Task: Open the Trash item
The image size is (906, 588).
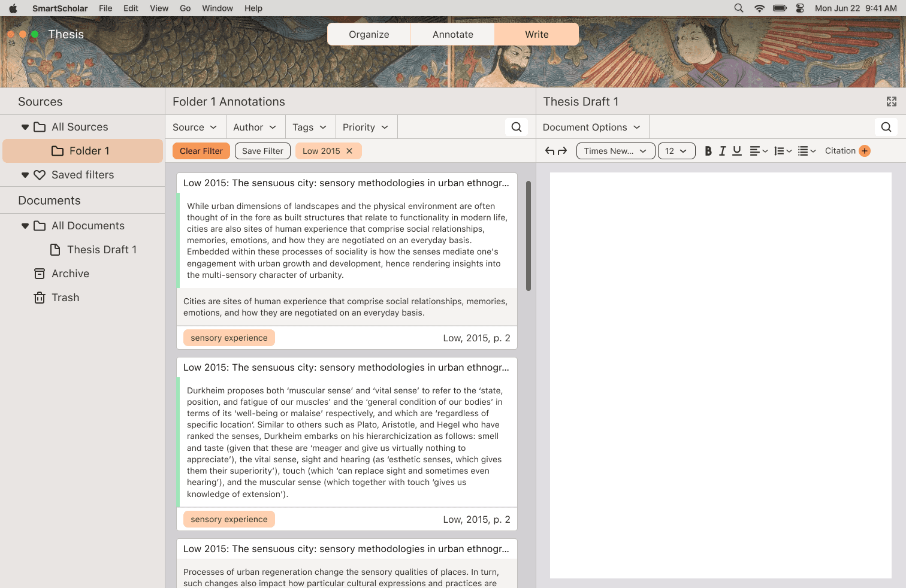Action: point(83,298)
